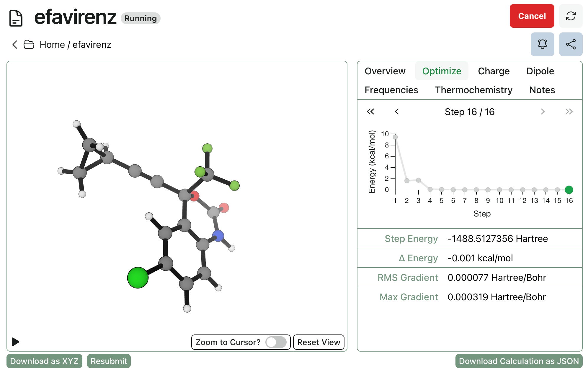Select the Charge tab
The width and height of the screenshot is (588, 374).
494,71
